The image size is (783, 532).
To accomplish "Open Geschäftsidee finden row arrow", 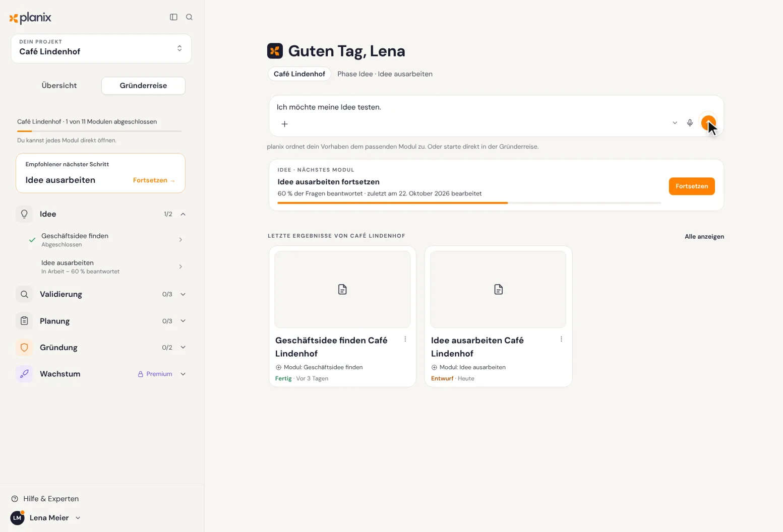I will coord(180,240).
